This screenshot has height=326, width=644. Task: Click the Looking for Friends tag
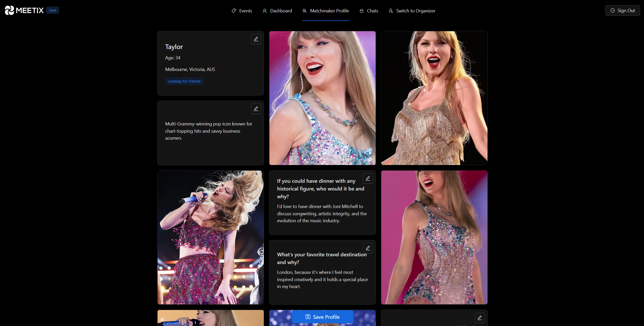point(184,81)
